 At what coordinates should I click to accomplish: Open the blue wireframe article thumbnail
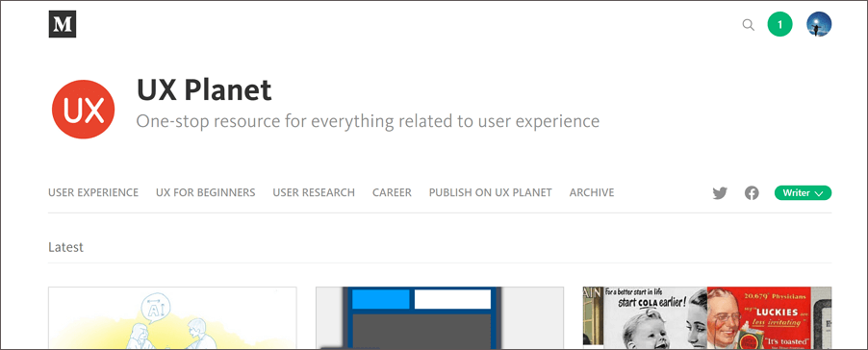[440, 317]
